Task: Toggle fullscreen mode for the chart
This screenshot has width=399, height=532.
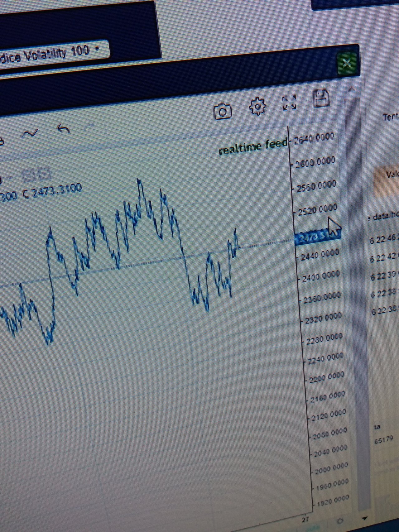Action: point(289,103)
